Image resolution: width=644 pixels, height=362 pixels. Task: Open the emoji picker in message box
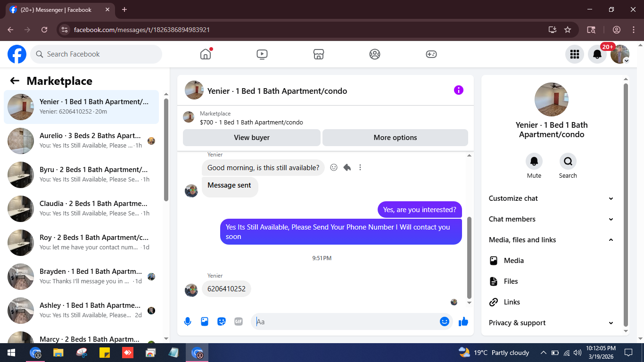tap(444, 321)
